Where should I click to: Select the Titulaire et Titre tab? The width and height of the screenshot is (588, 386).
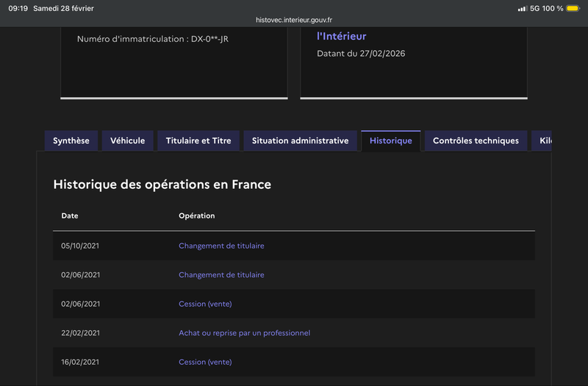pos(198,141)
